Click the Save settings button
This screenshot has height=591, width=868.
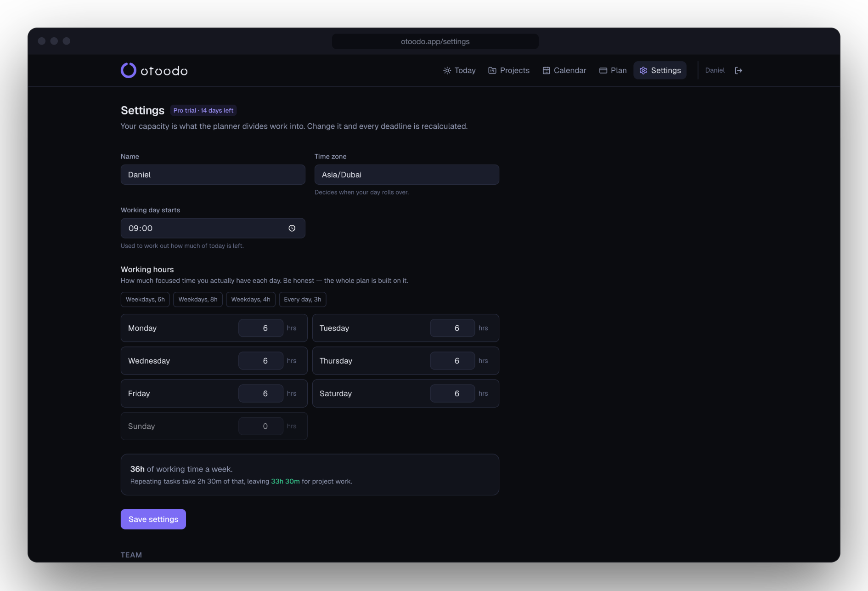pyautogui.click(x=153, y=519)
